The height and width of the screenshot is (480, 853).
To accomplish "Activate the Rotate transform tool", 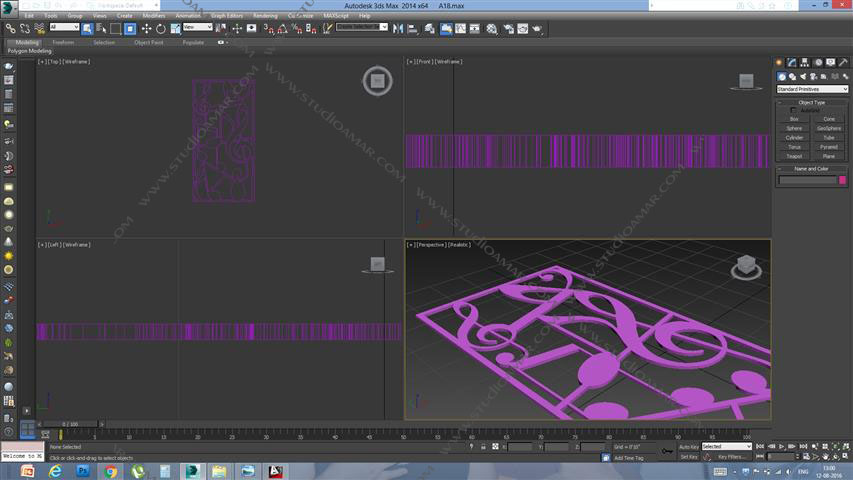I will pyautogui.click(x=161, y=29).
